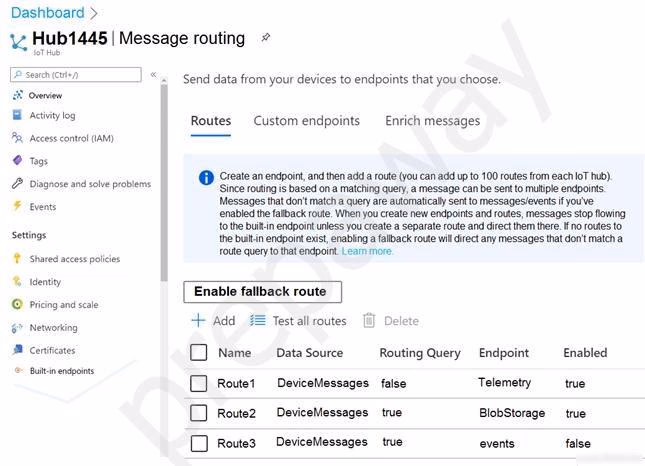Open Route1 by its name
The image size is (645, 466).
[x=236, y=383]
